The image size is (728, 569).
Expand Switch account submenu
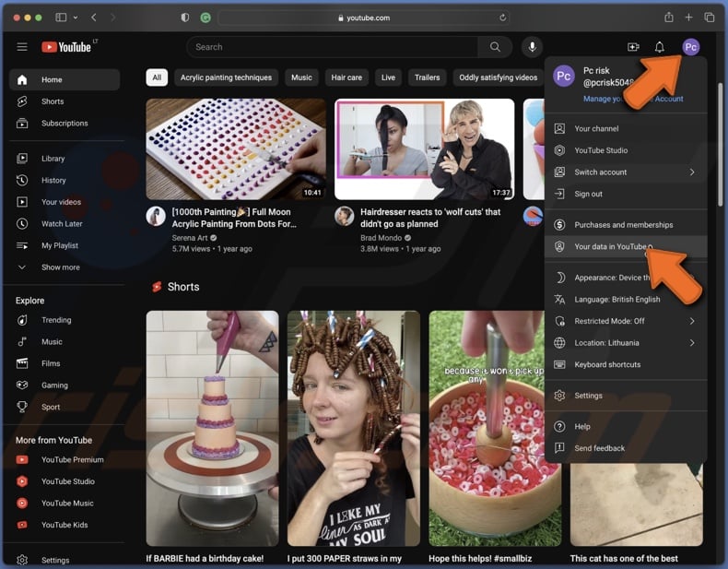point(626,172)
